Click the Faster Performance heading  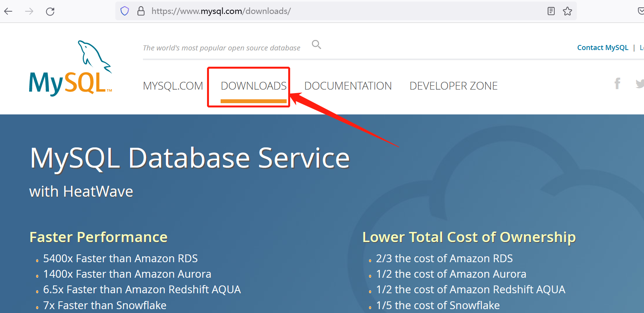[x=98, y=237]
